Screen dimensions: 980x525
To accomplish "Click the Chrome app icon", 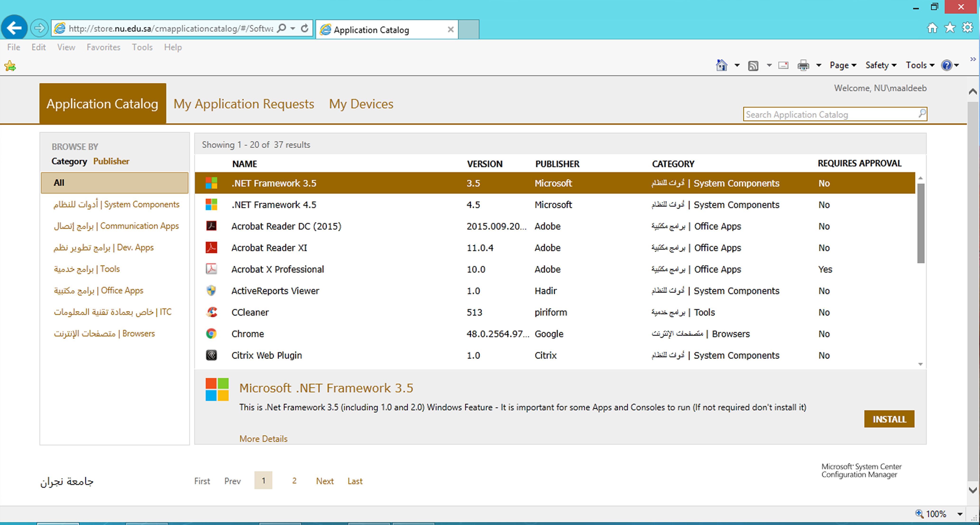I will coord(211,334).
